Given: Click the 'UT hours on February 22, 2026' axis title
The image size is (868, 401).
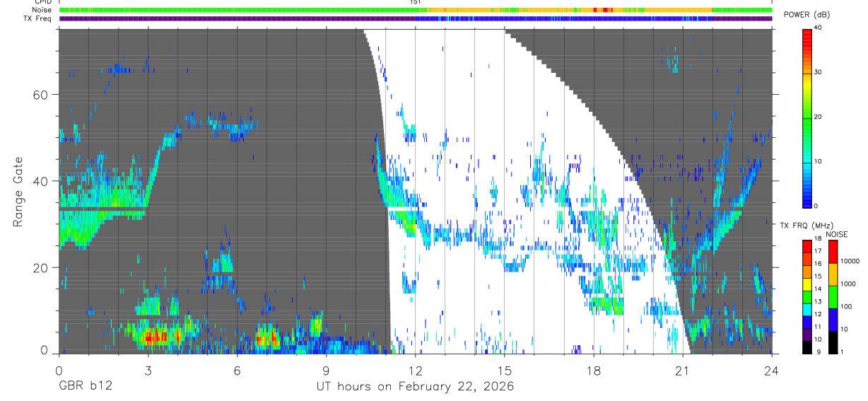Looking at the screenshot, I should click(x=414, y=387).
